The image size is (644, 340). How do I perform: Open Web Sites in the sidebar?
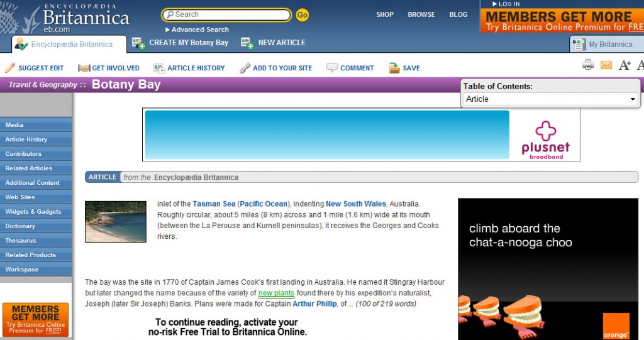(36, 197)
